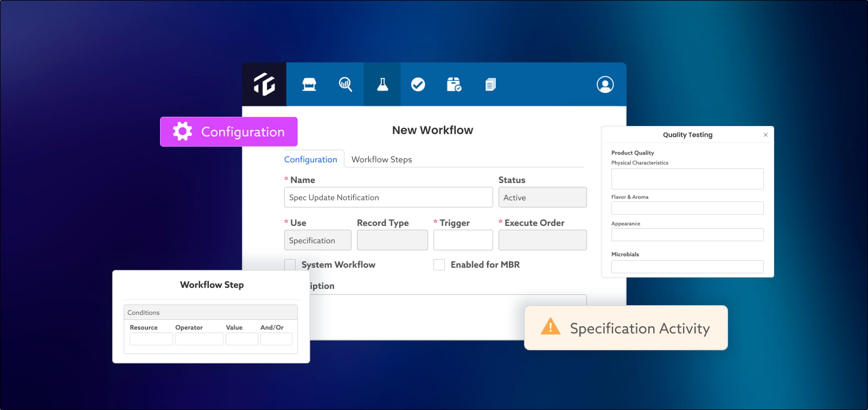Click the Configuration gear icon

[182, 131]
